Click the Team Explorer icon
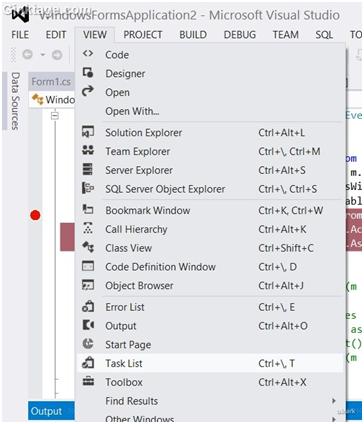364x424 pixels. (88, 151)
